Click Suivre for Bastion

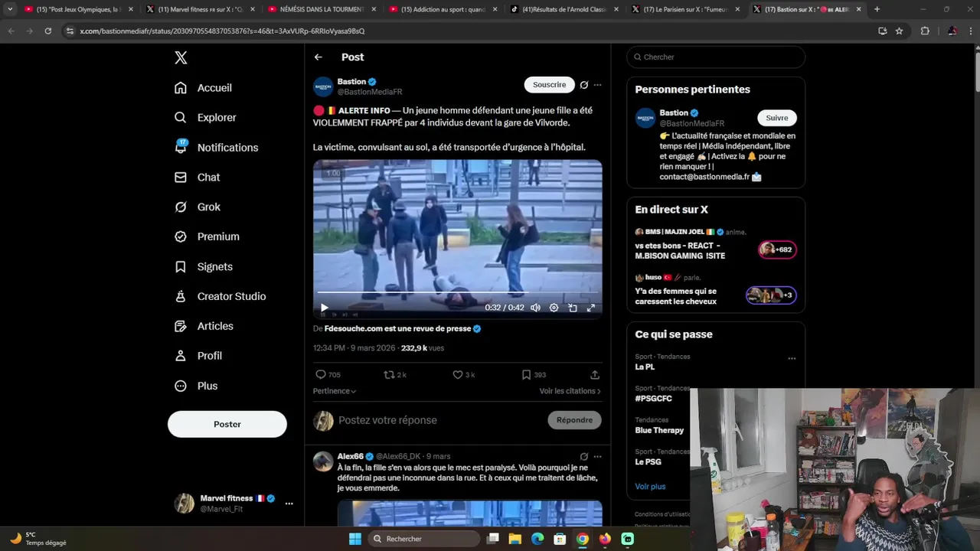777,118
